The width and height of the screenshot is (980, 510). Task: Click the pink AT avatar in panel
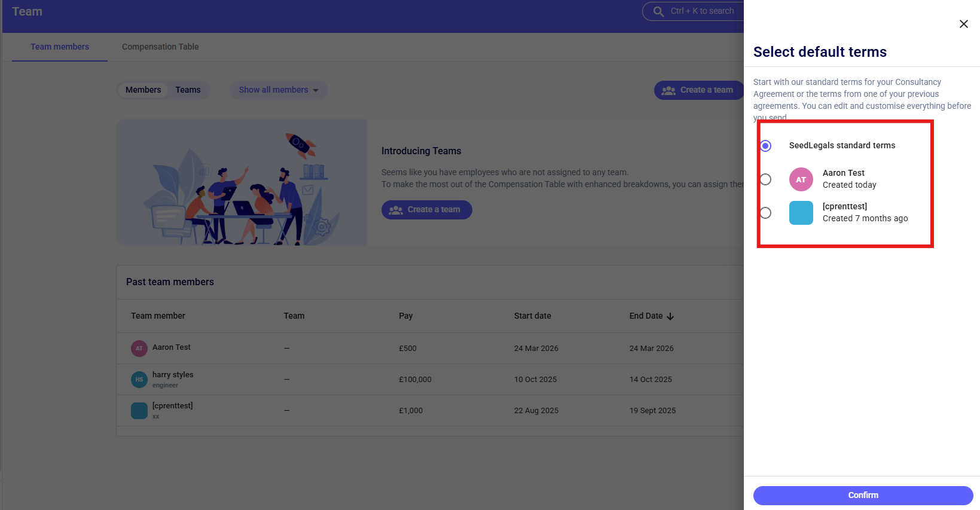tap(801, 179)
